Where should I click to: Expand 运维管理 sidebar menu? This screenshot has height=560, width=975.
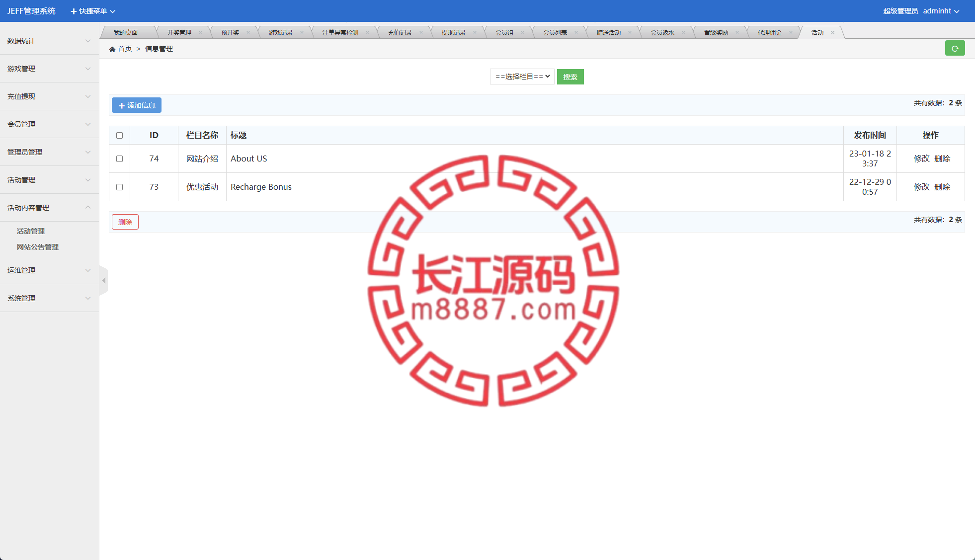coord(49,270)
